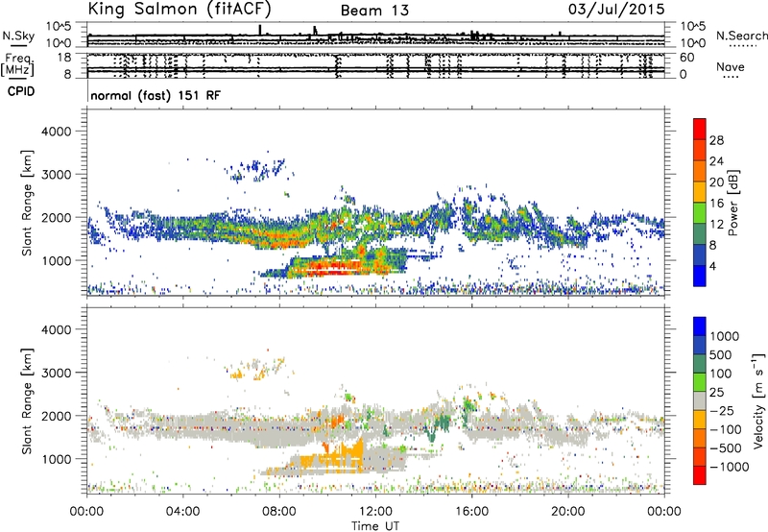The height and width of the screenshot is (532, 768).
Task: Click 'Slant Range [km]' label of power panel
Action: [x=27, y=203]
